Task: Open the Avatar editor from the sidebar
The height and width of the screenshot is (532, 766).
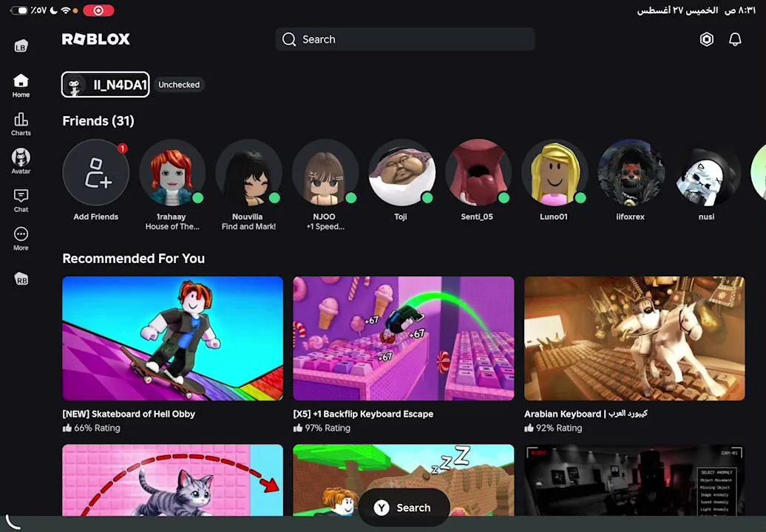Action: pos(21,162)
